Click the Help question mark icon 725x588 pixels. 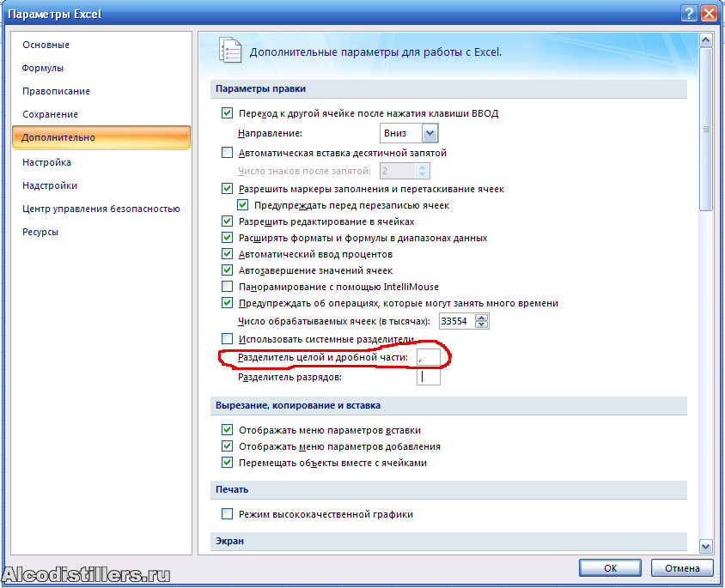pos(689,13)
